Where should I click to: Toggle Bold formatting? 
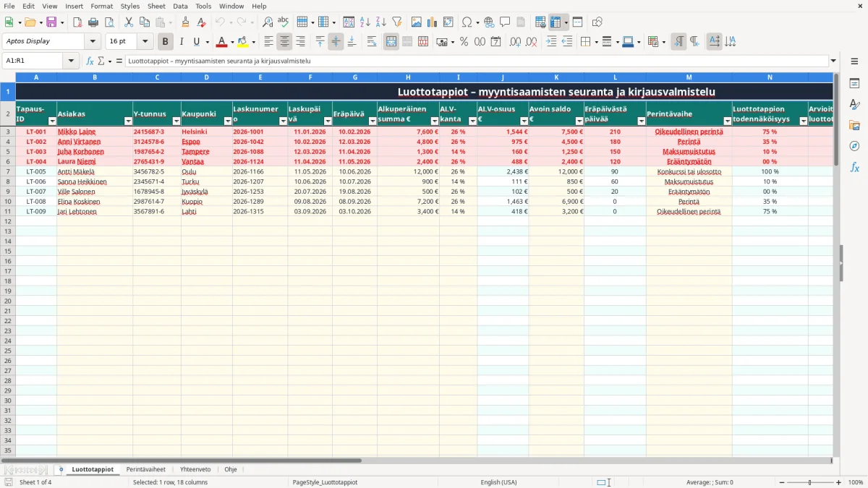pyautogui.click(x=165, y=42)
